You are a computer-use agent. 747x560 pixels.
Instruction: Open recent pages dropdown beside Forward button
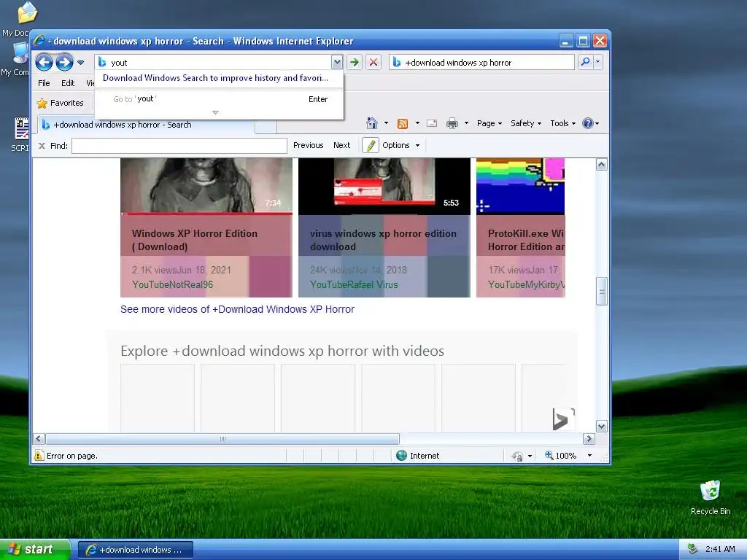pyautogui.click(x=80, y=63)
